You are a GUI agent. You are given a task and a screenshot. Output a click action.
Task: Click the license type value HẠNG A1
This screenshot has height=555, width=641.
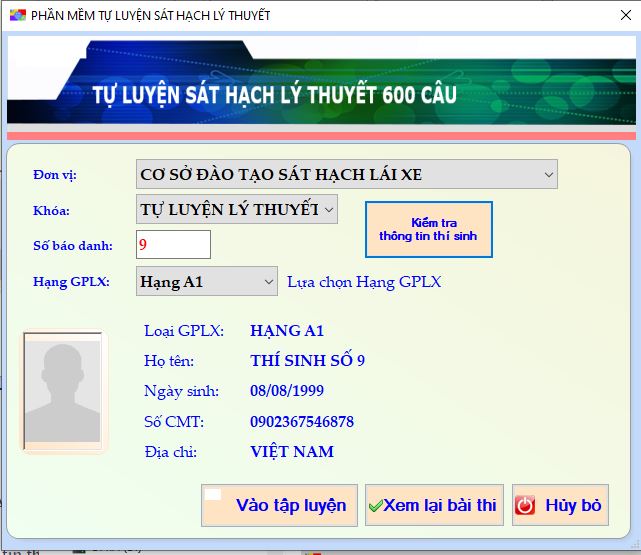(287, 331)
